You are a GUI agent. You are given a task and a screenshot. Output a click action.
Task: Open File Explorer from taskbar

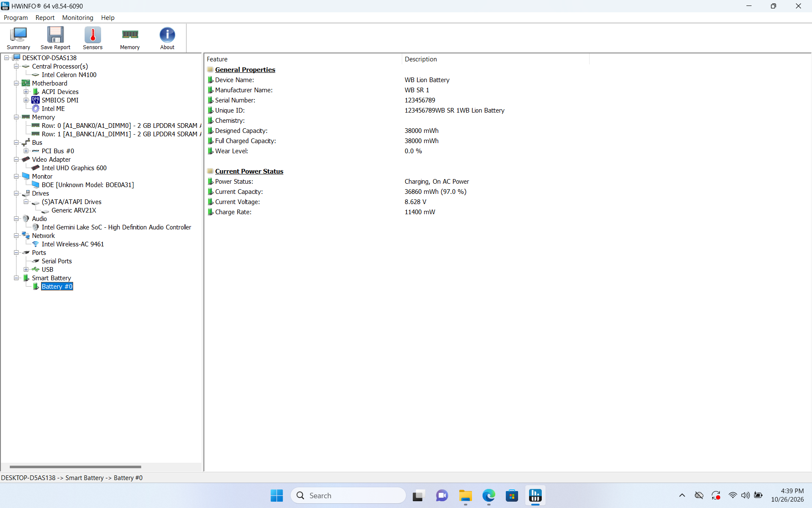click(465, 496)
